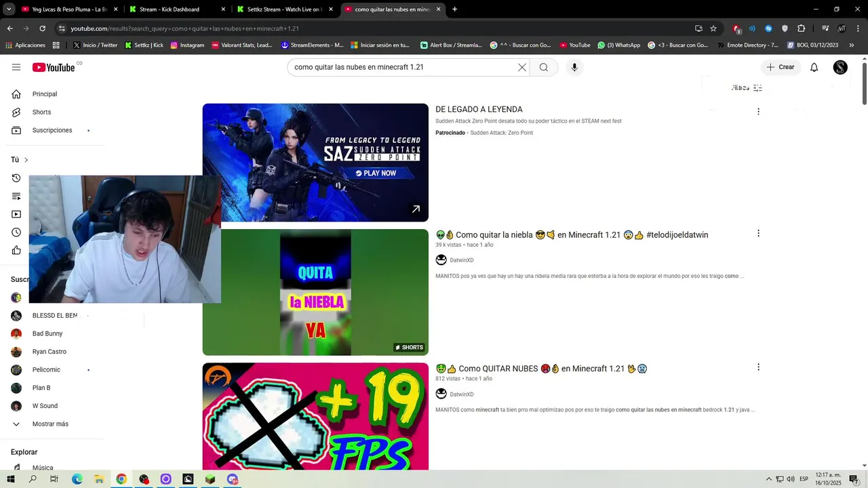Open +19 FPS video thumbnail
Screen dimensions: 868x488
315,417
